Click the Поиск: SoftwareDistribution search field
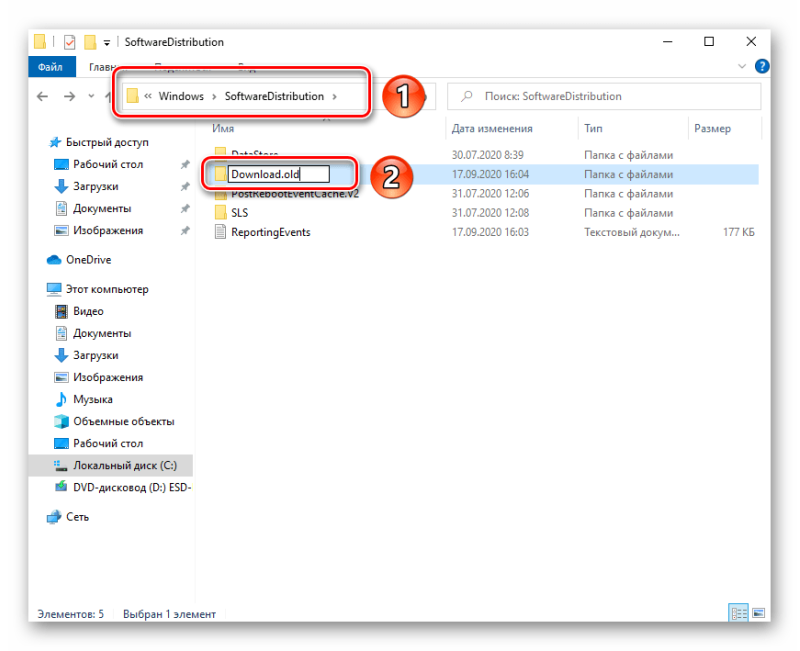 point(604,96)
